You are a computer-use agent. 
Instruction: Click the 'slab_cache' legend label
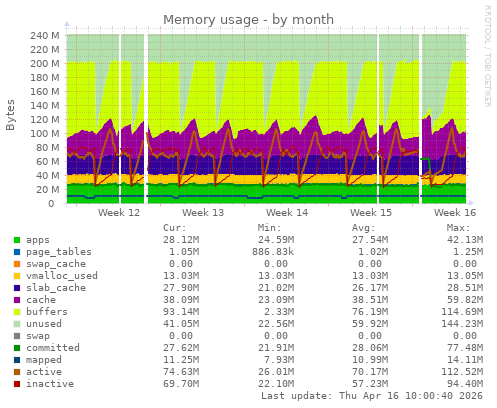click(x=56, y=288)
